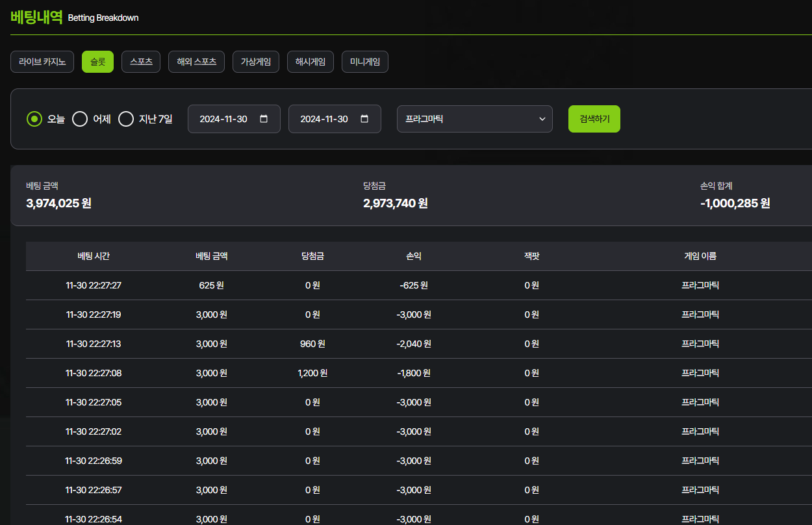Image resolution: width=812 pixels, height=525 pixels.
Task: Click total winnings 2,973,740 원
Action: [x=396, y=203]
